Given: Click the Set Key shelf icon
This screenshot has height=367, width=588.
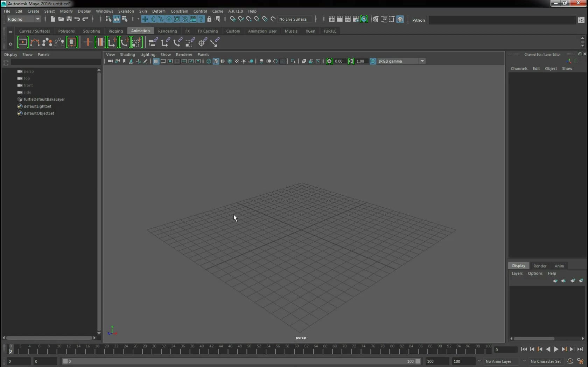Looking at the screenshot, I should click(87, 42).
